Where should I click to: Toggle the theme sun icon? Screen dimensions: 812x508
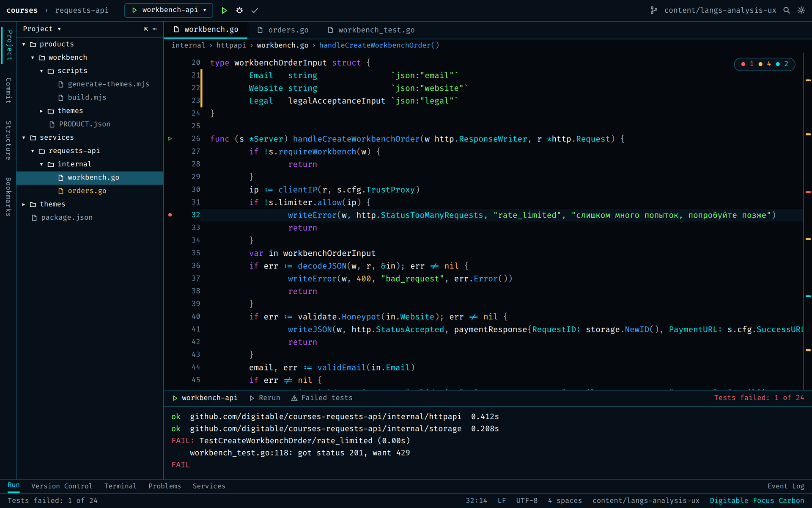coord(801,10)
